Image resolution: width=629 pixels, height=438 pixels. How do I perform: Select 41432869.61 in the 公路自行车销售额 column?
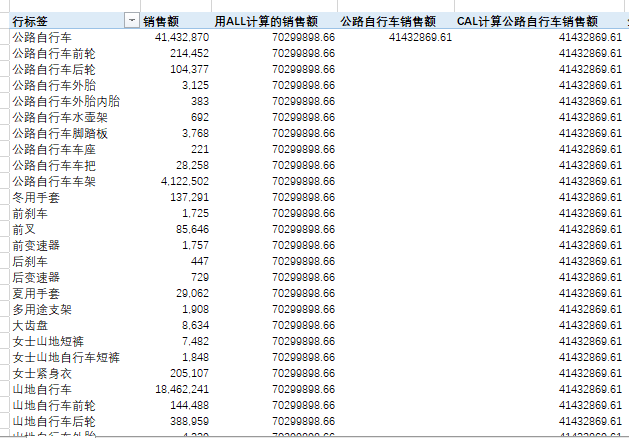(420, 37)
